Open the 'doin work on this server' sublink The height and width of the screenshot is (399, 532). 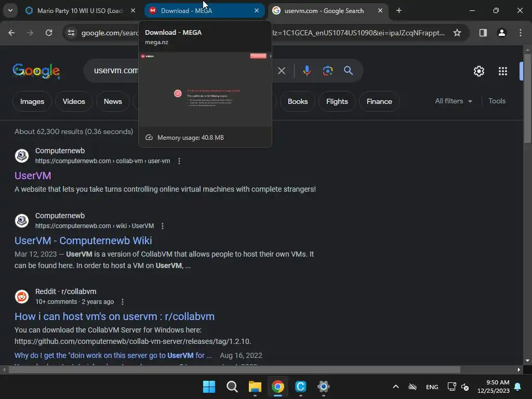click(x=113, y=355)
